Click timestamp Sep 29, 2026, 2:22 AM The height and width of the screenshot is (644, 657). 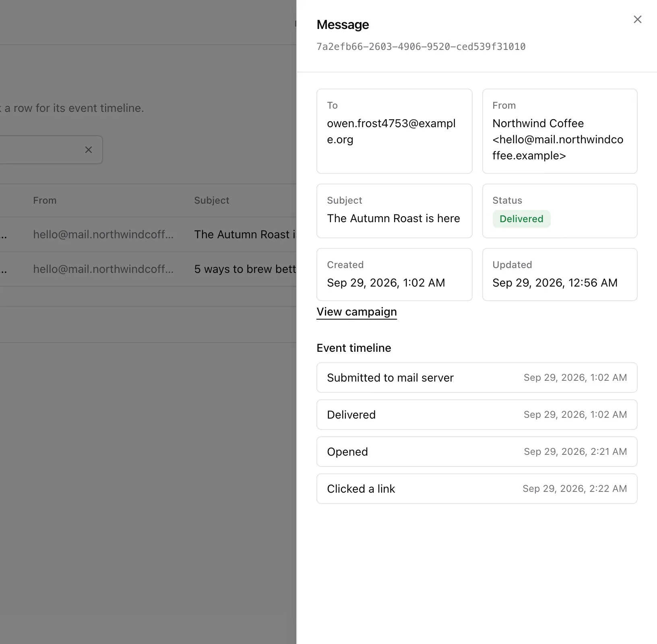point(575,489)
